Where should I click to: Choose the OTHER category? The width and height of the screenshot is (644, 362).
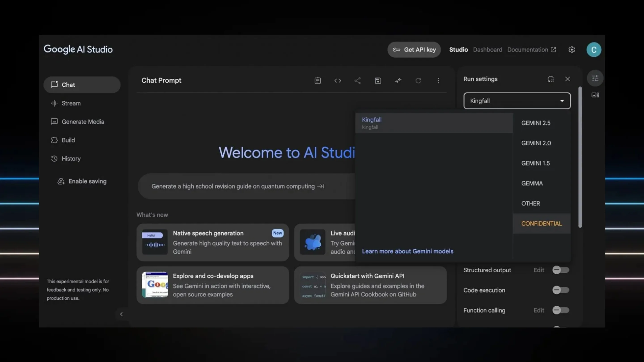542,203
